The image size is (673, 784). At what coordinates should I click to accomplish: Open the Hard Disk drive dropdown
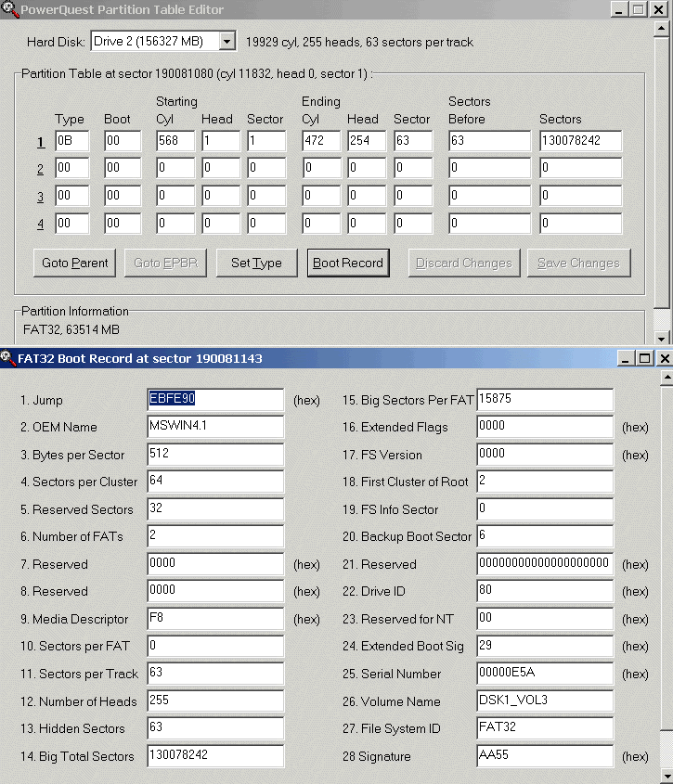227,42
